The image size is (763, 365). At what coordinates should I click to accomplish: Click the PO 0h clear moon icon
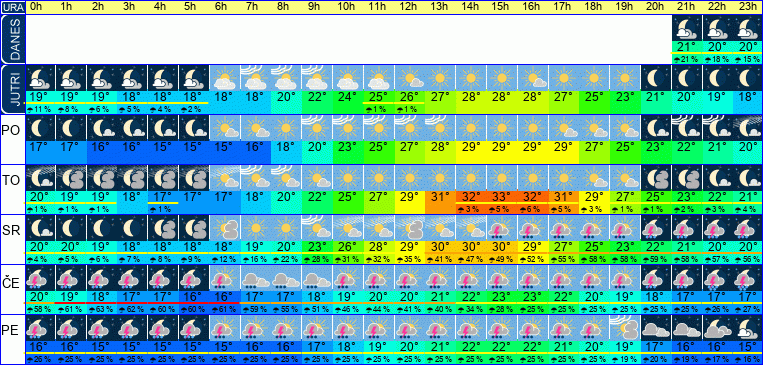click(40, 128)
